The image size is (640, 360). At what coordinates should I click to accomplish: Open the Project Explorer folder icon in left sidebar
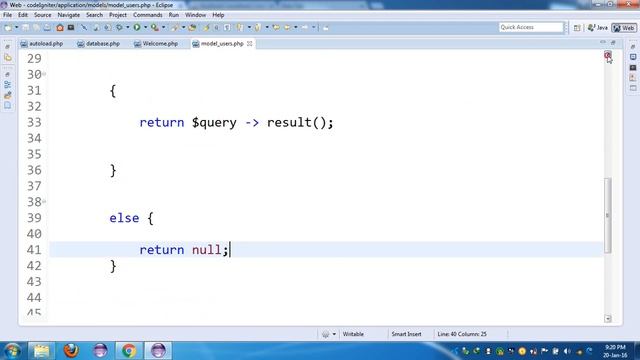[8, 58]
